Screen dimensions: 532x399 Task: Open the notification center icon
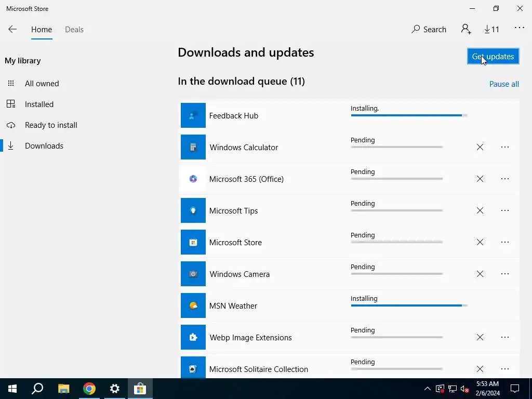[515, 389]
